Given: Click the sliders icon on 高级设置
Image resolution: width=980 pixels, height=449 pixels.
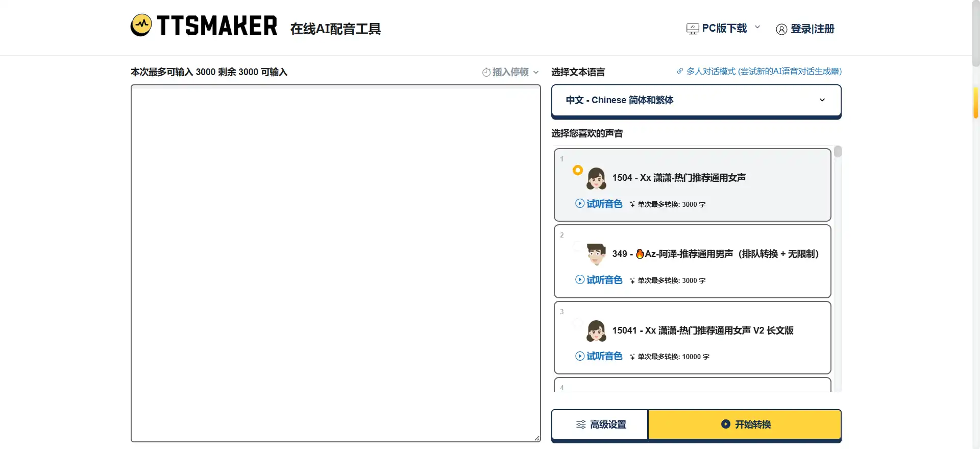Looking at the screenshot, I should click(x=581, y=424).
